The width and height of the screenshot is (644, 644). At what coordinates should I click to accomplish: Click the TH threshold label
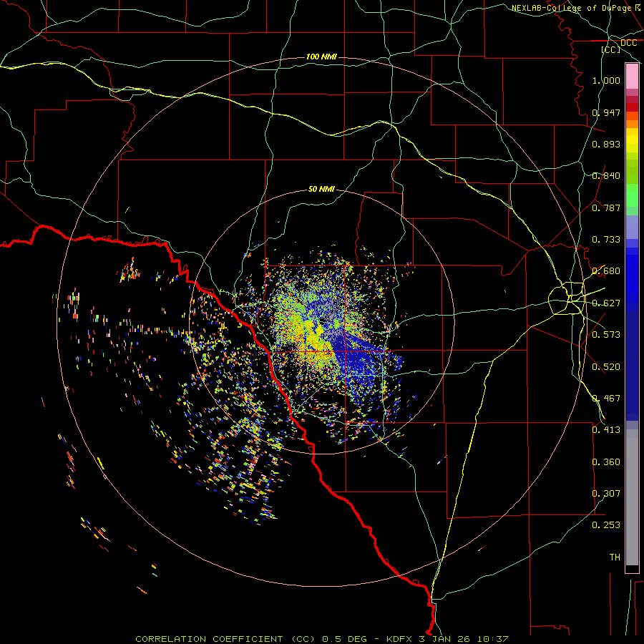click(615, 557)
